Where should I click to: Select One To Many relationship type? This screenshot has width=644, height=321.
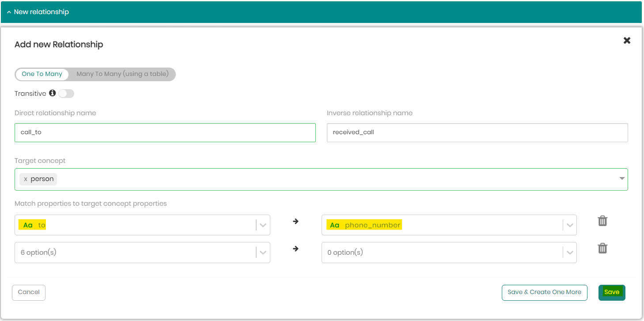click(x=42, y=74)
